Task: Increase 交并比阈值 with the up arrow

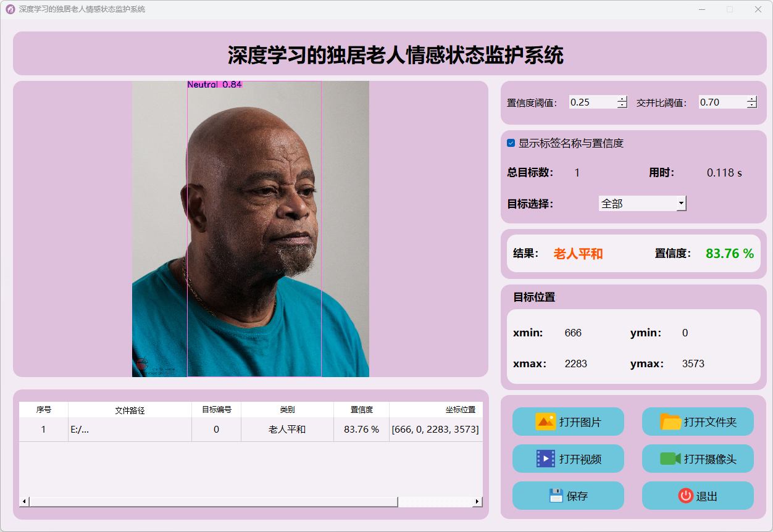Action: tap(751, 99)
